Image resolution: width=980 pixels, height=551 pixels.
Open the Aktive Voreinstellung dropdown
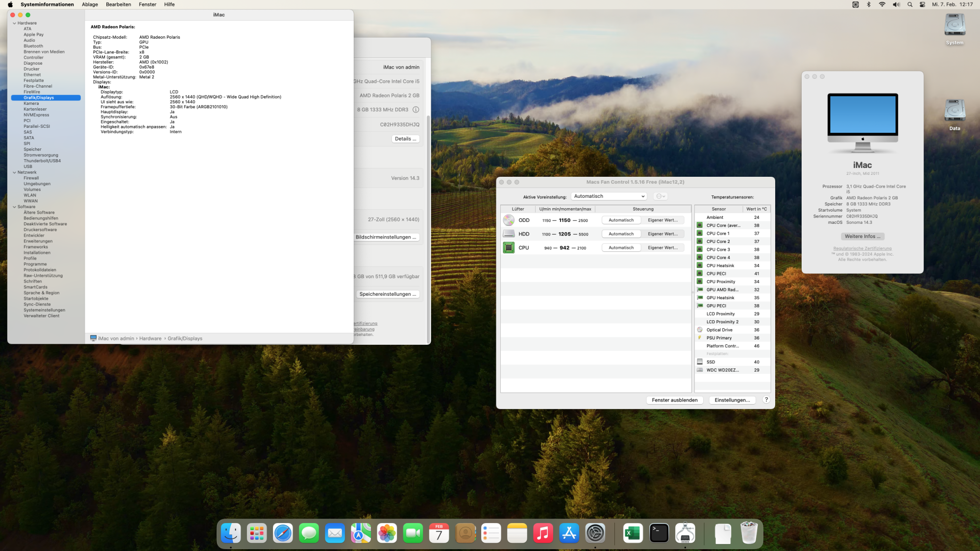point(609,196)
